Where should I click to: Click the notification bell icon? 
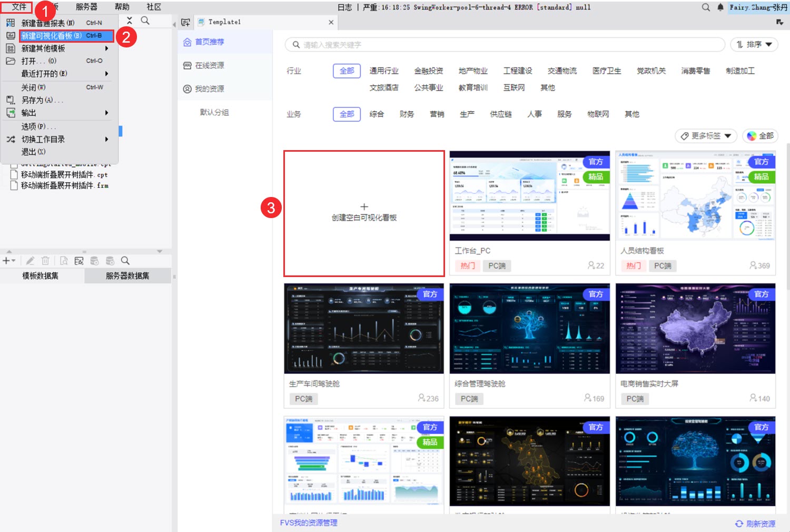720,7
